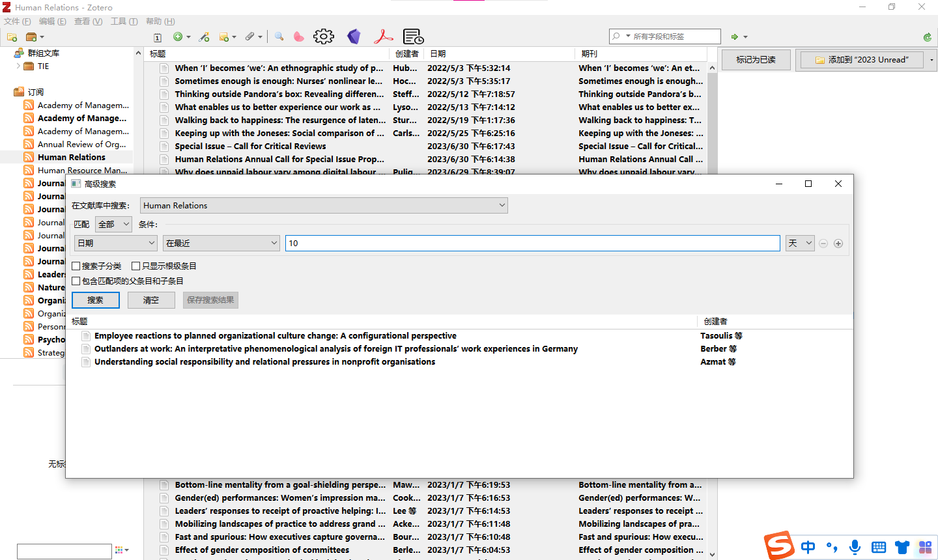This screenshot has width=938, height=560.
Task: Click the 保存搜索结果 button
Action: tap(210, 300)
